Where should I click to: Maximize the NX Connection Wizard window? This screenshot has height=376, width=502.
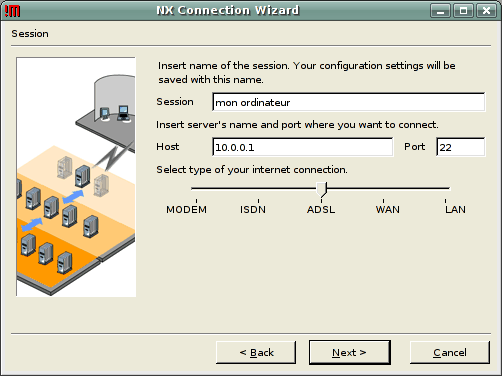(463, 11)
